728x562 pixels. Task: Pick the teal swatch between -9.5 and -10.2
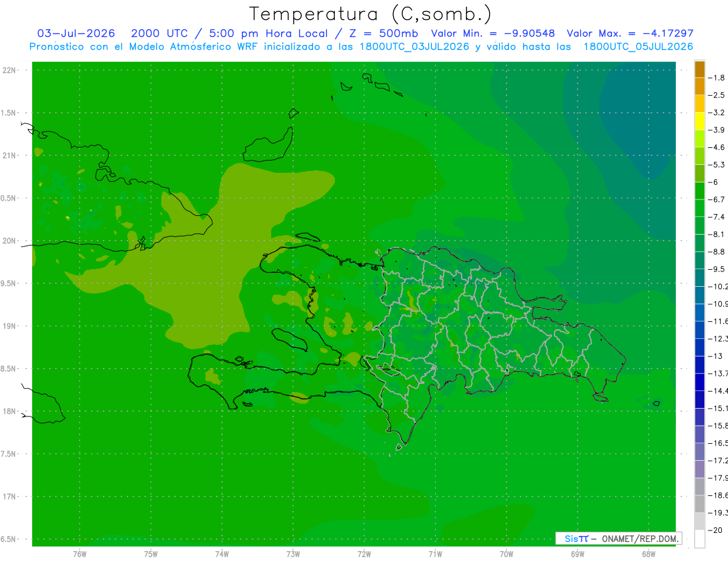pos(699,278)
